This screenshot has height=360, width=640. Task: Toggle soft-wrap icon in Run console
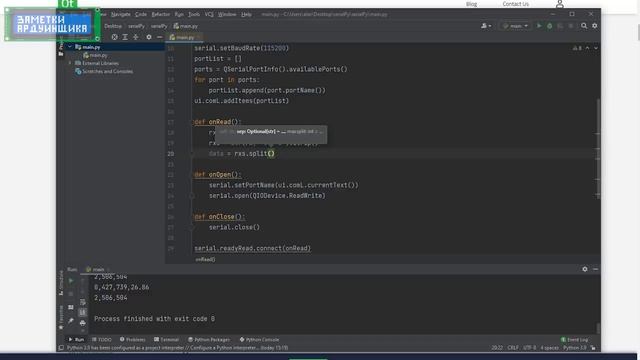(83, 302)
